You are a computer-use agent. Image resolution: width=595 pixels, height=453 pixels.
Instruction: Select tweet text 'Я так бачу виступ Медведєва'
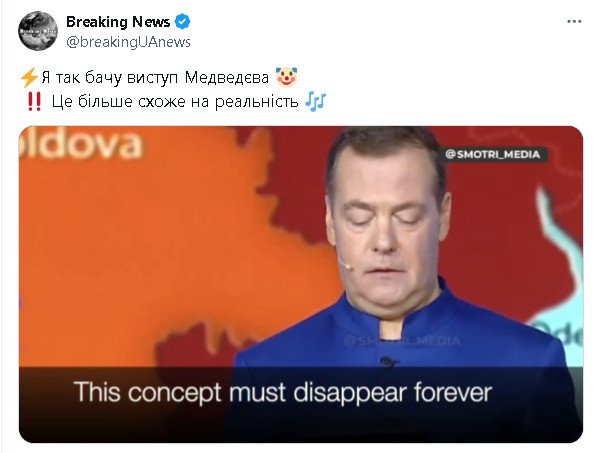155,78
